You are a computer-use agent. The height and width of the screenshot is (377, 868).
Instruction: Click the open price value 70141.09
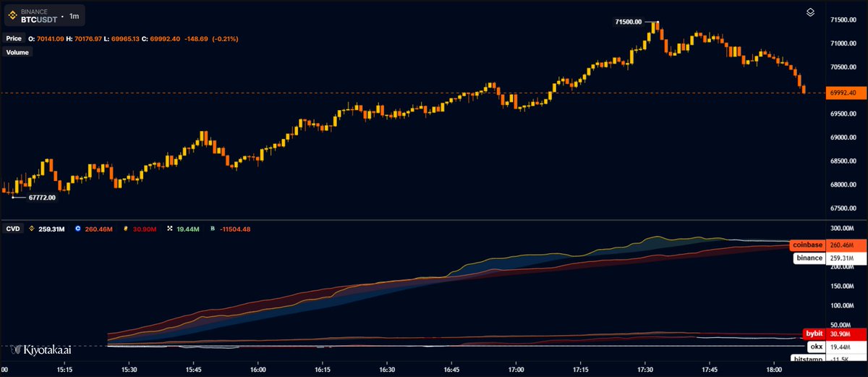pyautogui.click(x=51, y=38)
